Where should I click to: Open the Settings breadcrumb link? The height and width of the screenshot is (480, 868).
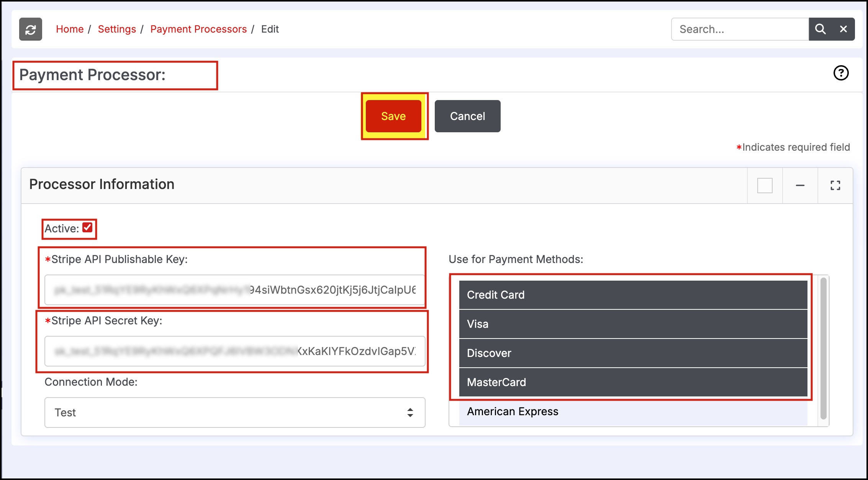pos(117,29)
